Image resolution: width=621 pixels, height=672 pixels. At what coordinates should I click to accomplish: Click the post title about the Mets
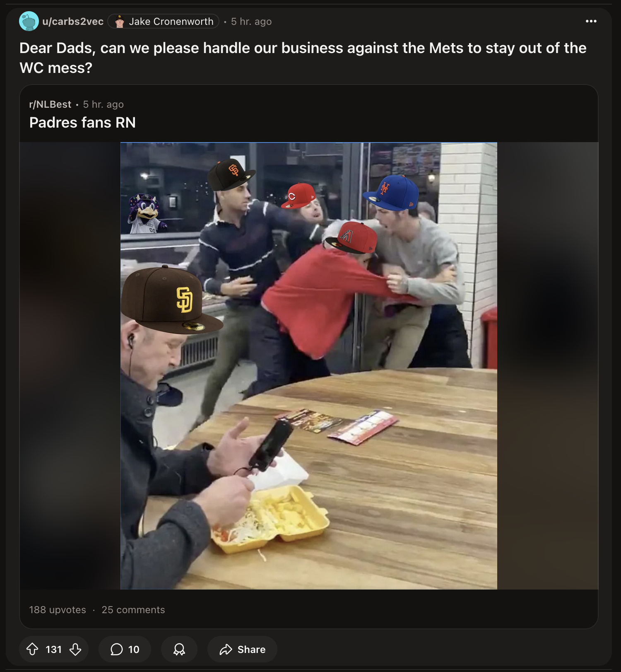pyautogui.click(x=303, y=58)
